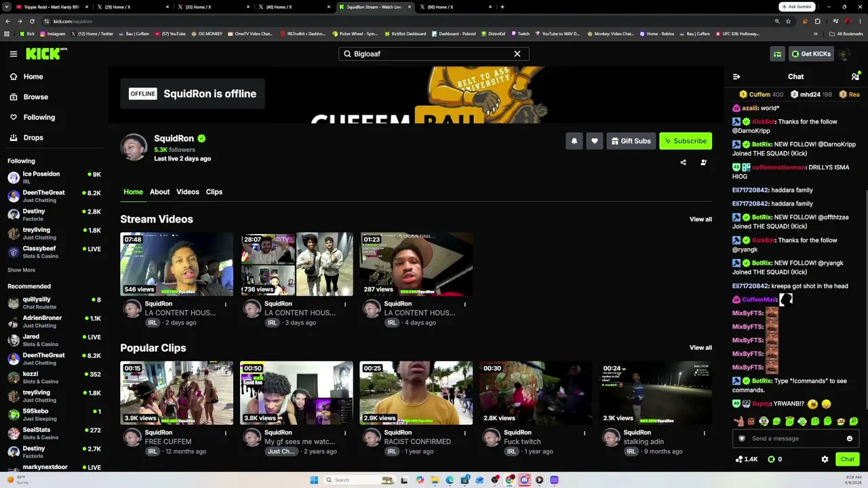Switch to the Trippie Redd – Matt Hardy tab
The width and height of the screenshot is (868, 488).
point(52,7)
